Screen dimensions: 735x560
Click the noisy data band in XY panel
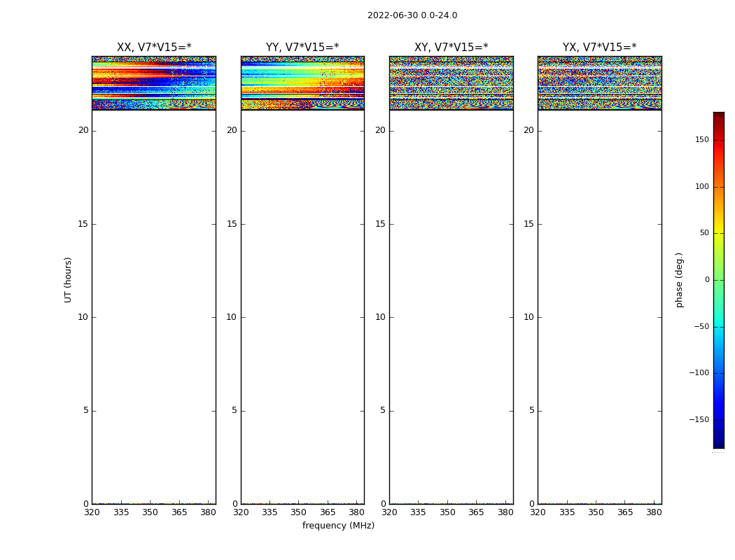pyautogui.click(x=451, y=83)
